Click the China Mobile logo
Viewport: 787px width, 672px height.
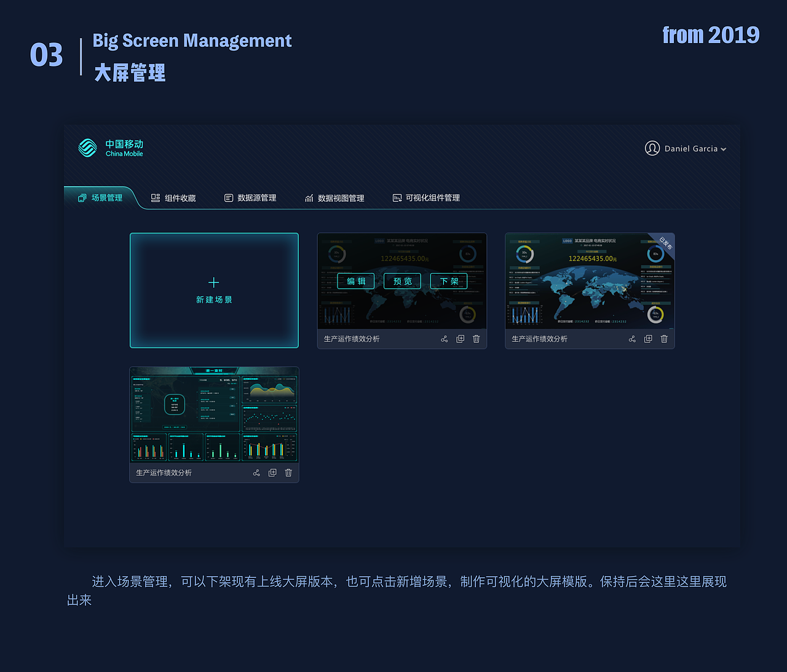111,148
